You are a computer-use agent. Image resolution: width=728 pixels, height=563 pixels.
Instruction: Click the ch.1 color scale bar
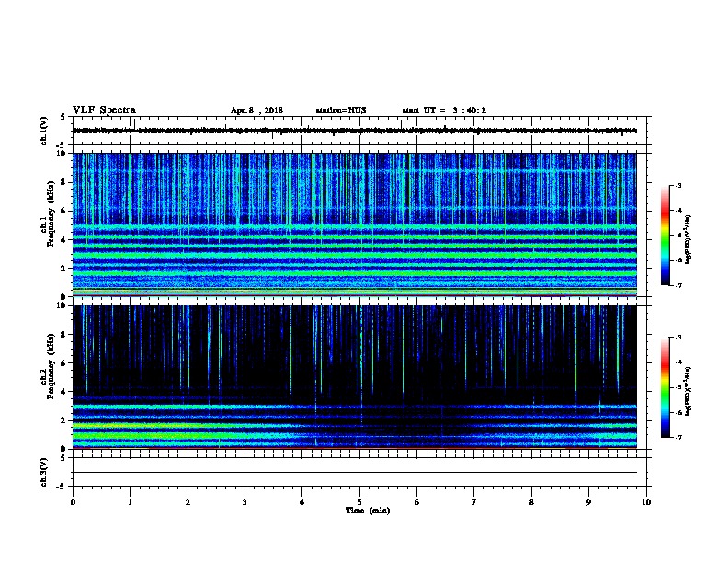pyautogui.click(x=665, y=236)
